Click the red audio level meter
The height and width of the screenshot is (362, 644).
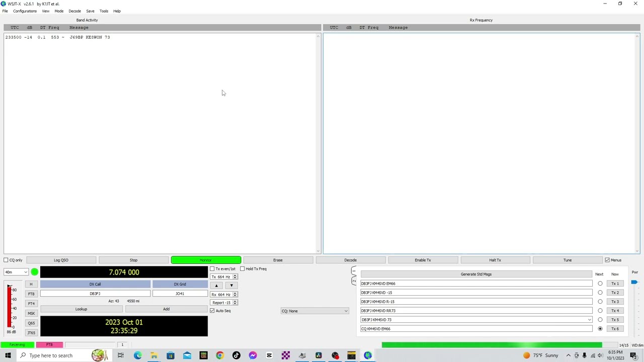[10, 307]
